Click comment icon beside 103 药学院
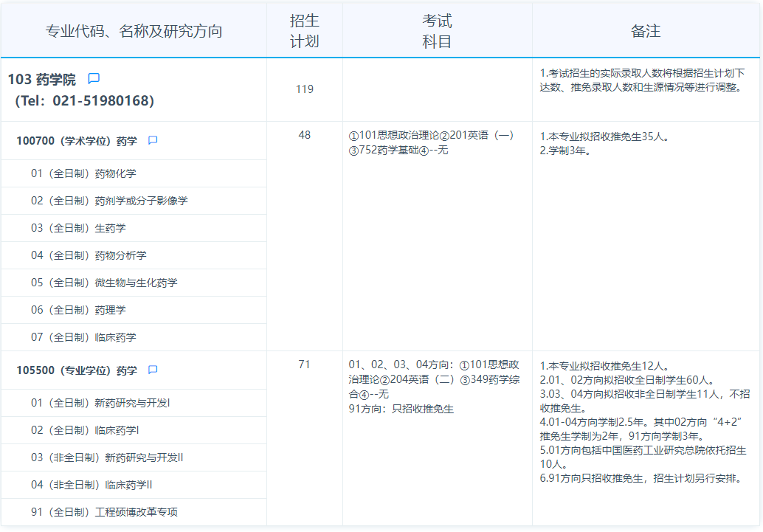763x532 pixels. coord(94,79)
